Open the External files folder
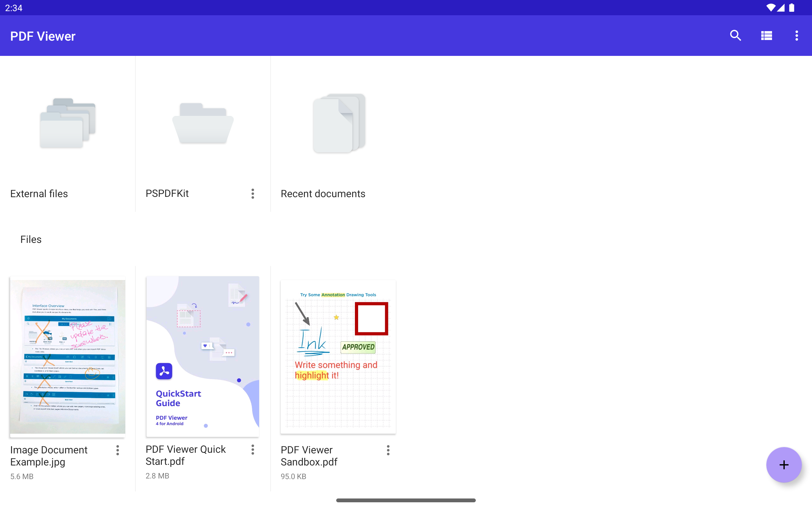This screenshot has width=812, height=508. pyautogui.click(x=68, y=123)
